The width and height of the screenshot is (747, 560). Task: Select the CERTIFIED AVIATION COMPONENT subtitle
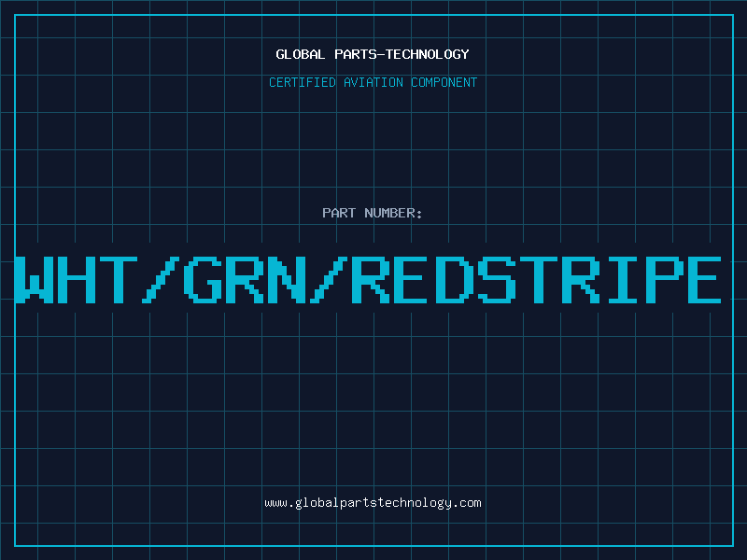pyautogui.click(x=373, y=82)
